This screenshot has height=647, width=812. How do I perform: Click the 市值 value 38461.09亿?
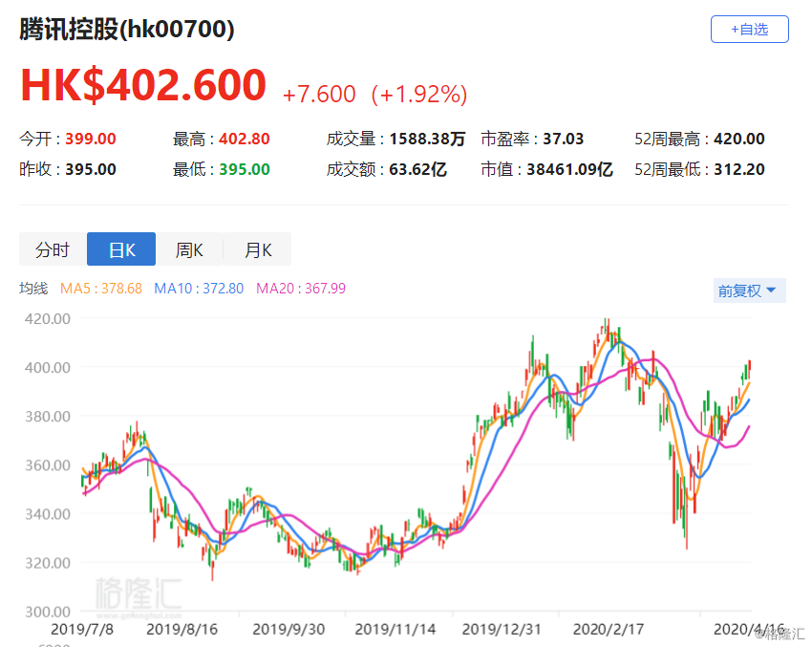tap(569, 169)
